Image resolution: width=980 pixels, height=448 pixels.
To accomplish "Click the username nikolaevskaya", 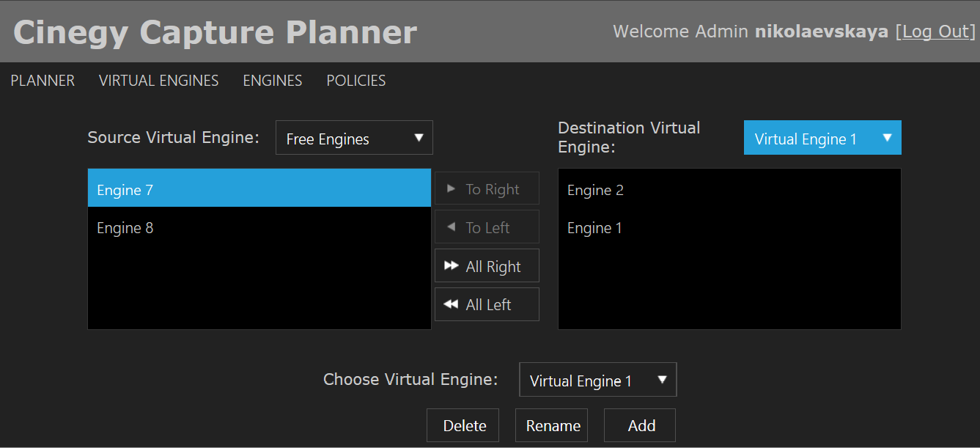I will pos(821,32).
